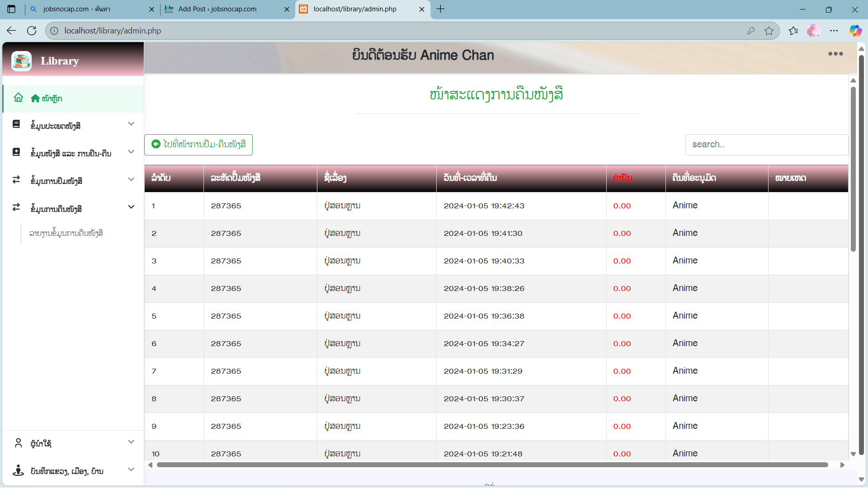Viewport: 868px width, 488px height.
Task: Expand the book category menu chevron
Action: [131, 124]
